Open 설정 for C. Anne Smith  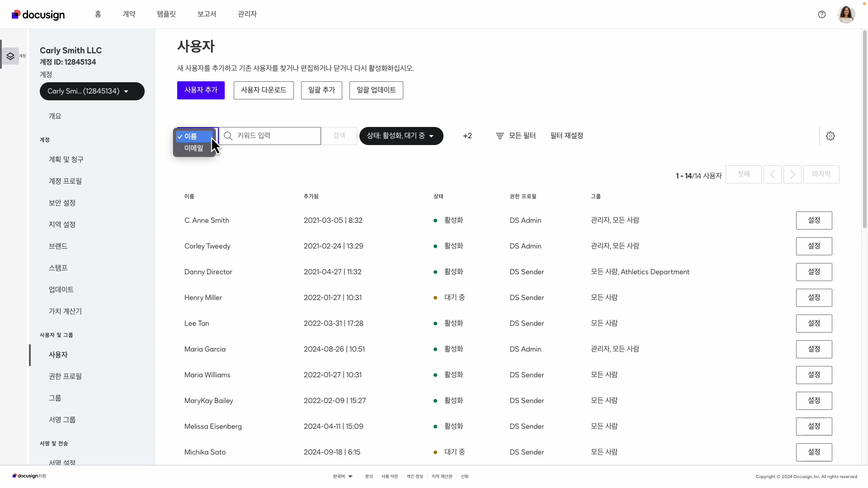click(x=814, y=221)
